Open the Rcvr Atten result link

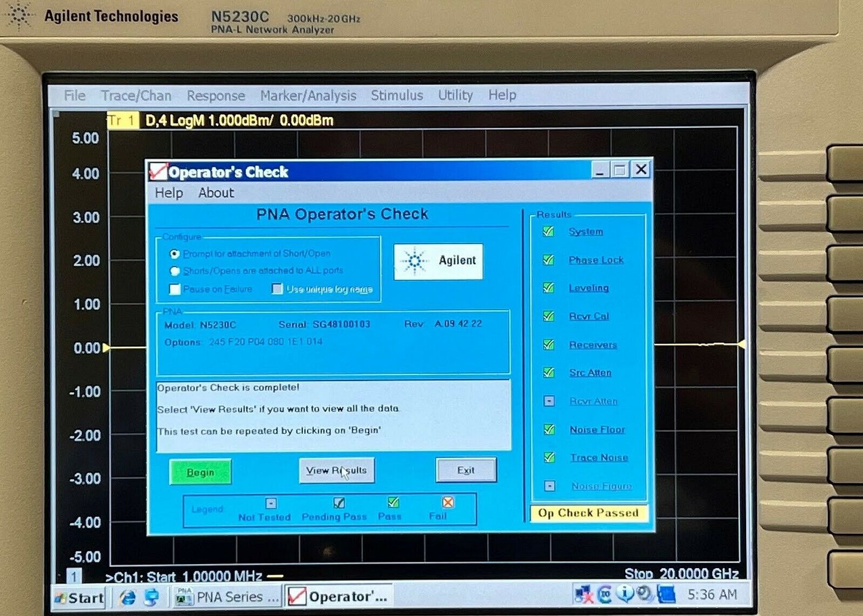coord(594,401)
